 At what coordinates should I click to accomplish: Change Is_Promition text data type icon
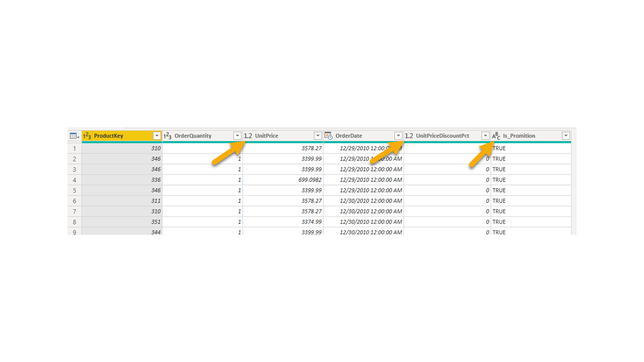[496, 136]
